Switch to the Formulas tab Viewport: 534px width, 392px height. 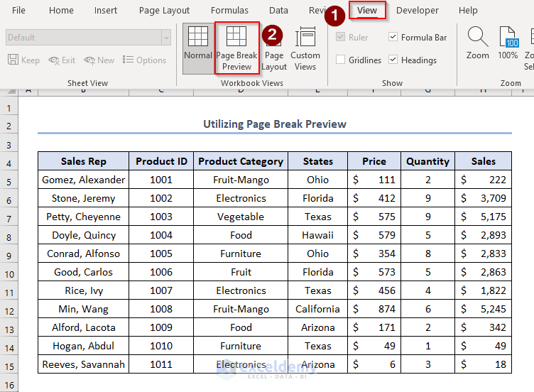coord(229,11)
